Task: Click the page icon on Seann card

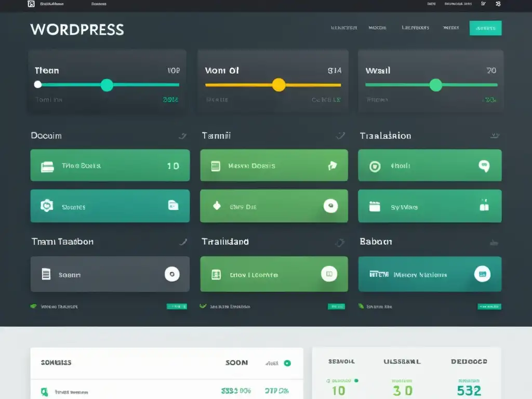Action: click(46, 274)
